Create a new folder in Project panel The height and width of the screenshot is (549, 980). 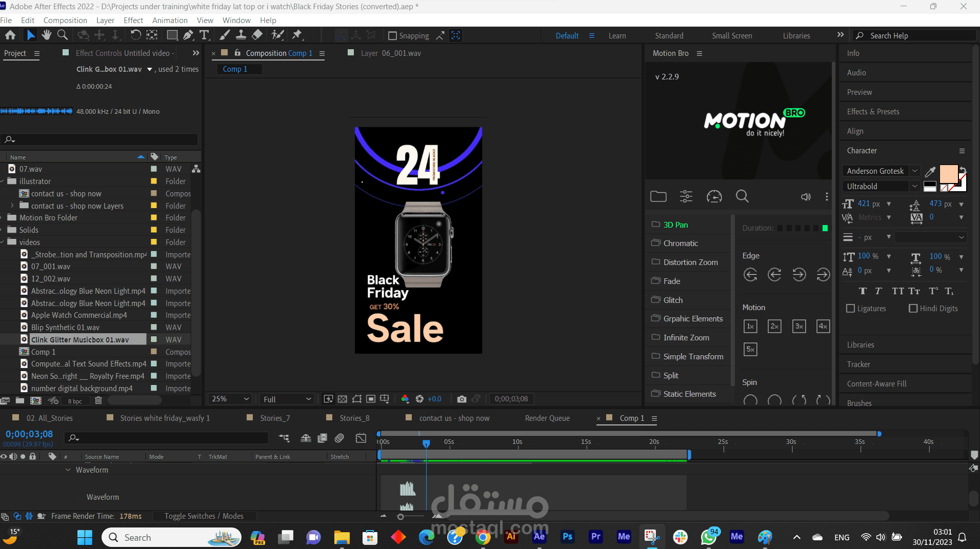20,400
